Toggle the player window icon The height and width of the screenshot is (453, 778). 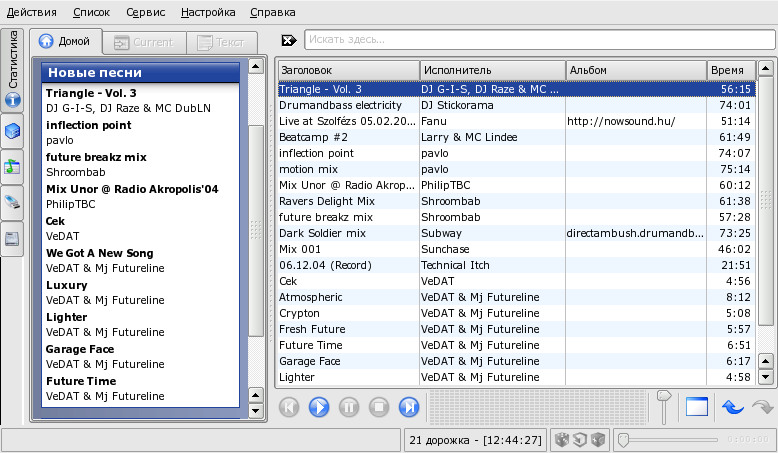point(697,407)
